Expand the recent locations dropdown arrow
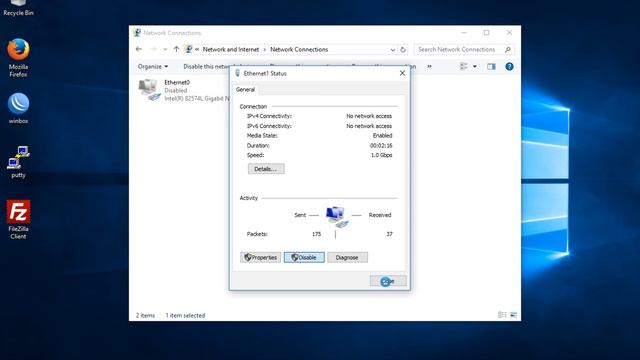 point(165,49)
